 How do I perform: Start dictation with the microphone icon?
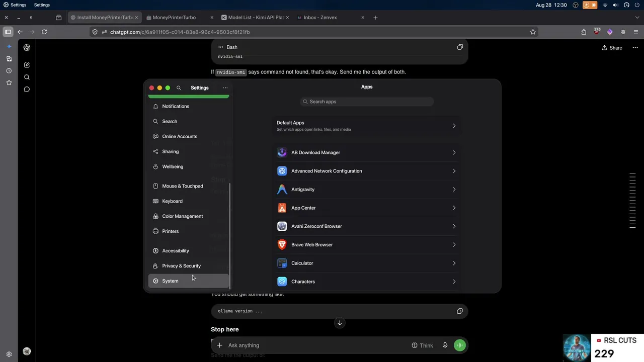tap(445, 345)
